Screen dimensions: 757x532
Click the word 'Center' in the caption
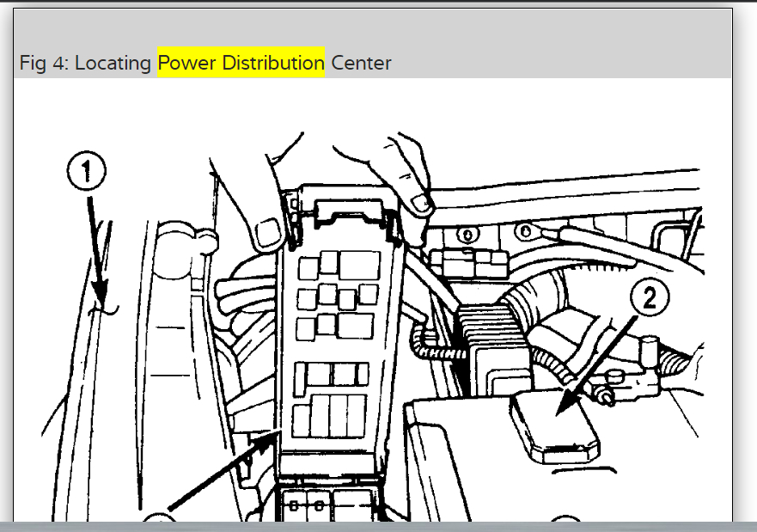(x=361, y=64)
